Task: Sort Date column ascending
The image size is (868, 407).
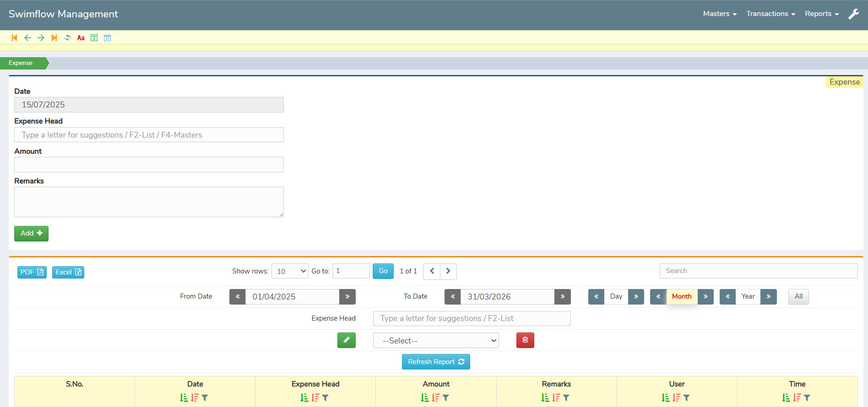Action: pyautogui.click(x=184, y=398)
